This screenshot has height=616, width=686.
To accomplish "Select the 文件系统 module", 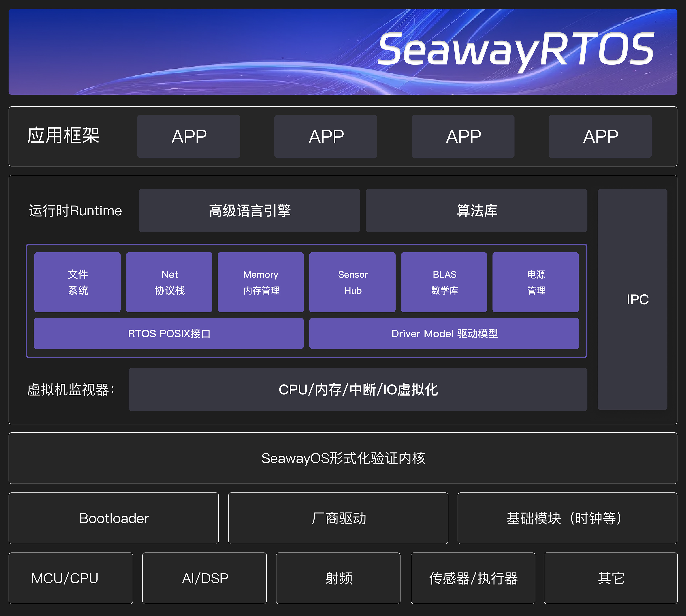I will [78, 282].
